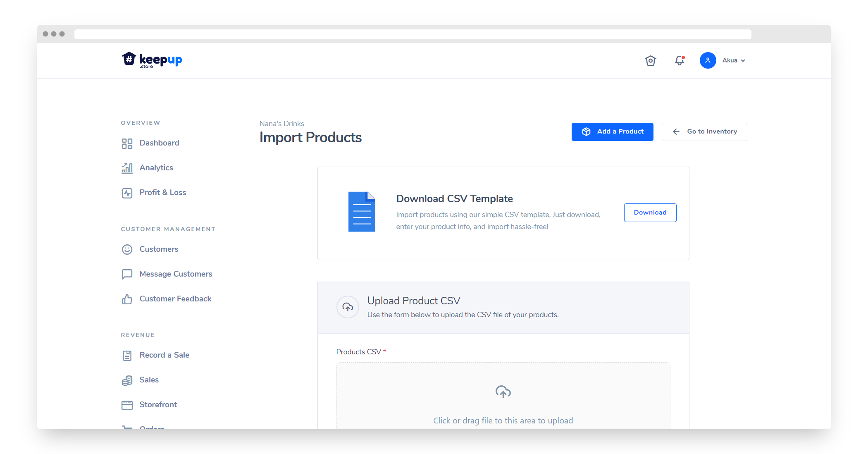Viewport: 868px width, 454px height.
Task: Download the CSV template
Action: coord(650,213)
